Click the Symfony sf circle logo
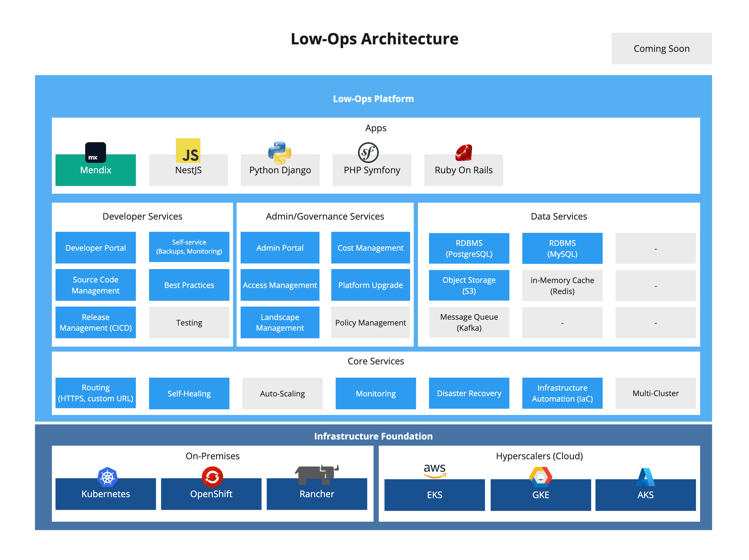The image size is (749, 560). click(x=368, y=152)
